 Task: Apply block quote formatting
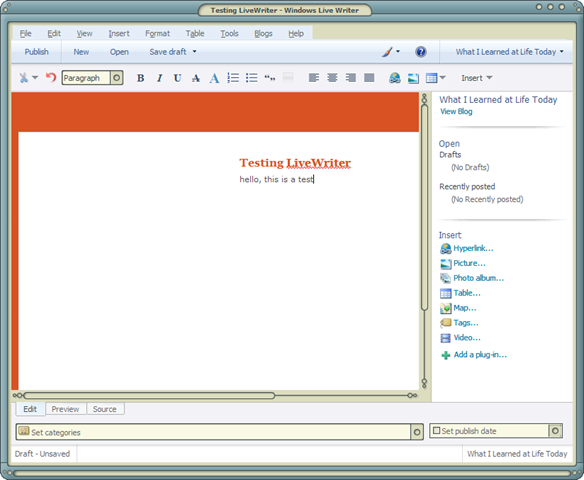(270, 78)
